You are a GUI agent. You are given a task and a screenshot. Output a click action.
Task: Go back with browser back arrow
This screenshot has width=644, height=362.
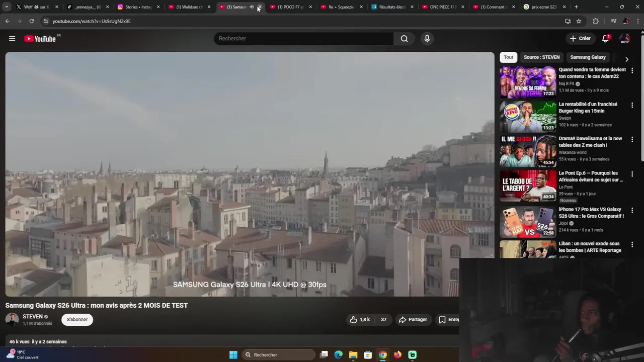point(7,21)
